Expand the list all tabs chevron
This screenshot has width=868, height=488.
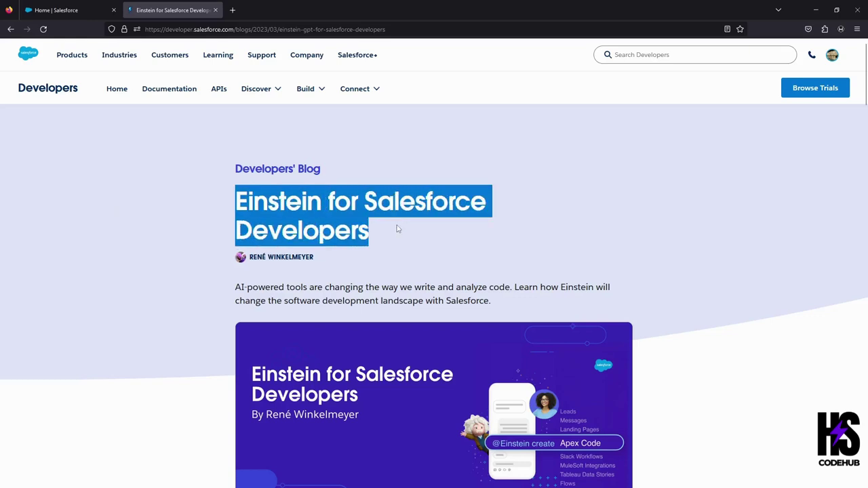778,10
